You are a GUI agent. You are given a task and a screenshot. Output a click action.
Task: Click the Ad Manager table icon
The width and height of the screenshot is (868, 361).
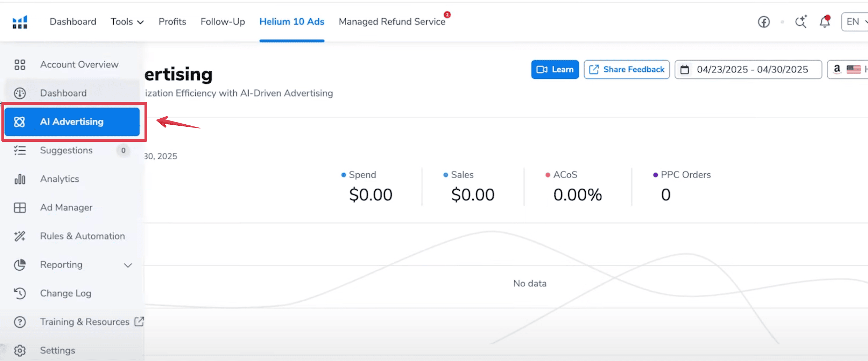tap(20, 208)
